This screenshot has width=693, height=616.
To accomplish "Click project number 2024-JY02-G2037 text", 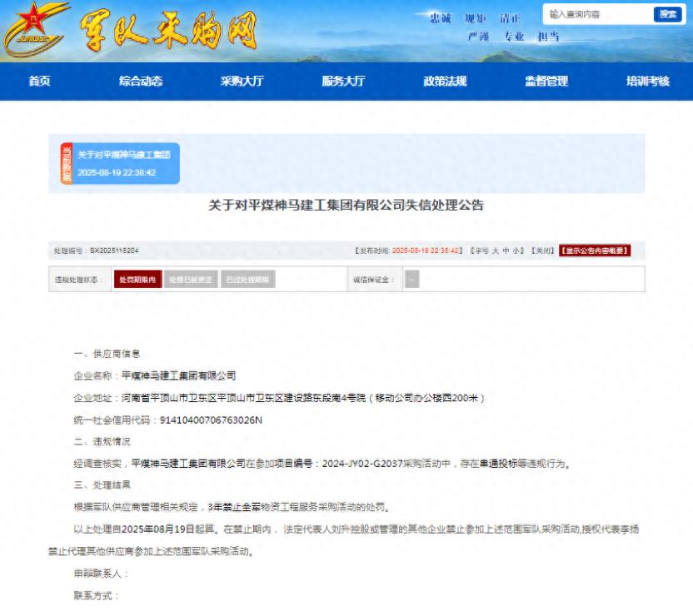I will [362, 464].
